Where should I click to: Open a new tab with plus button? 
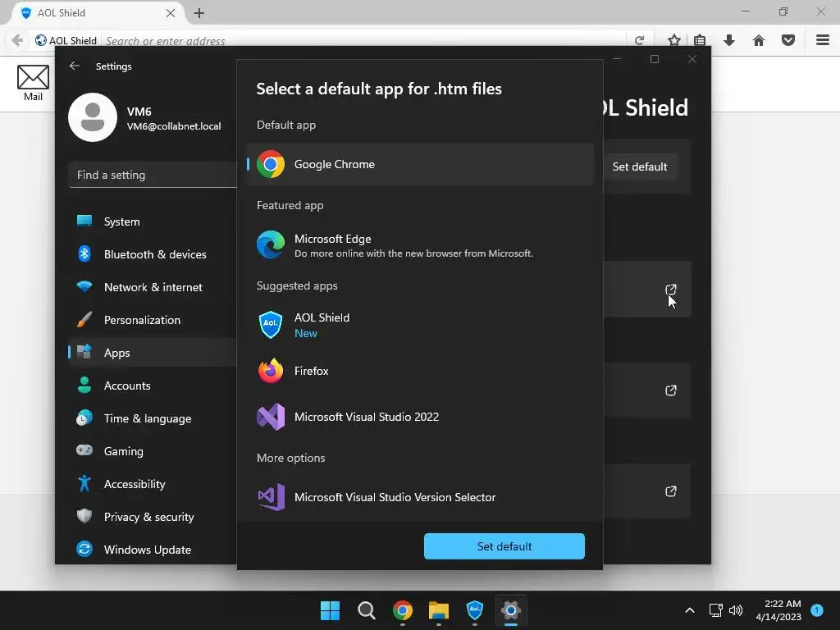(x=199, y=13)
